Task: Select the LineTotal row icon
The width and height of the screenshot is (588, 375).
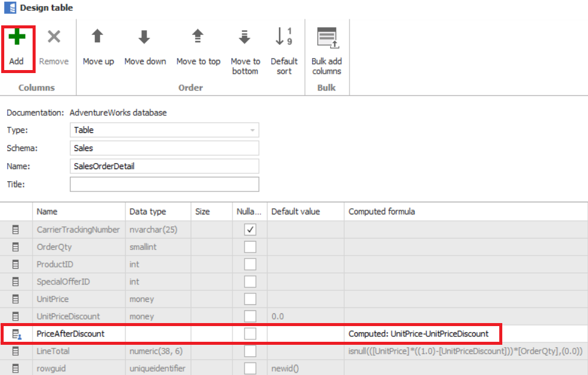Action: [x=16, y=351]
